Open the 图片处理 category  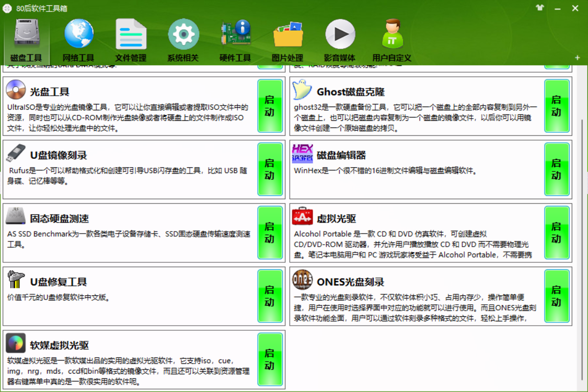(x=287, y=39)
